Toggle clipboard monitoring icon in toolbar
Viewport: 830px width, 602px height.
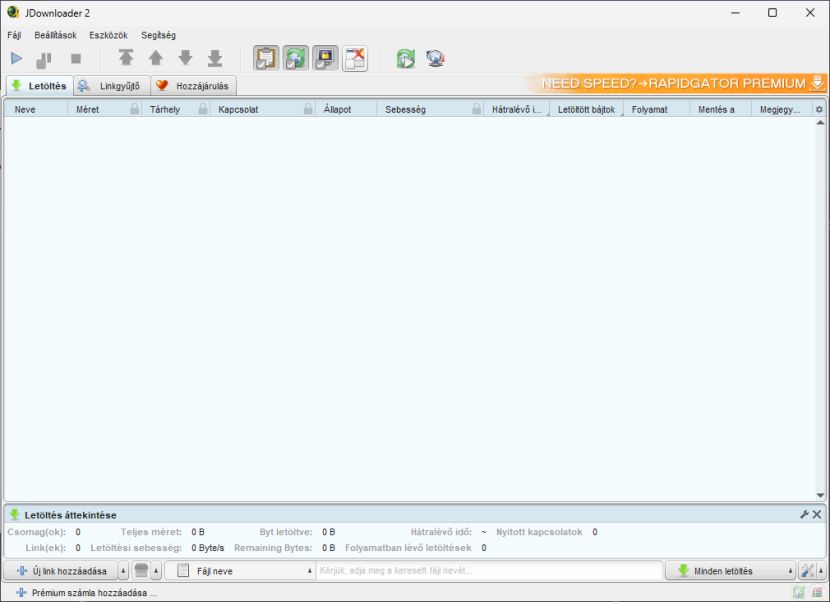click(x=266, y=58)
